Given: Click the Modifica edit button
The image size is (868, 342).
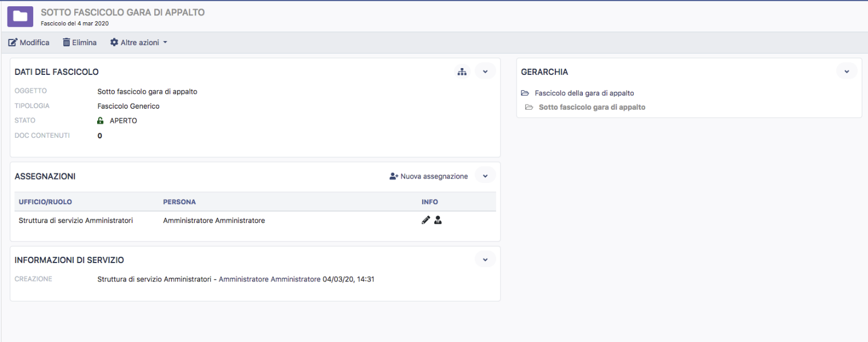Looking at the screenshot, I should (x=29, y=42).
